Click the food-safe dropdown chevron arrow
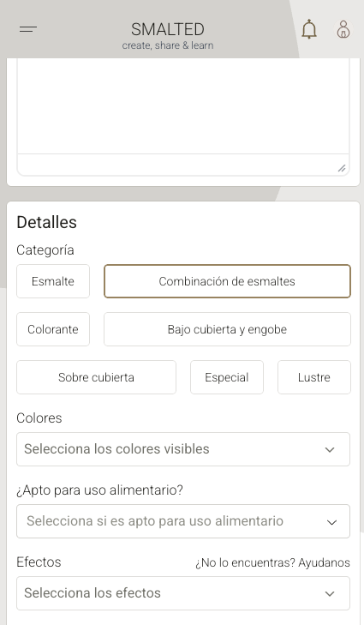Viewport: 364px width, 625px height. [x=331, y=522]
